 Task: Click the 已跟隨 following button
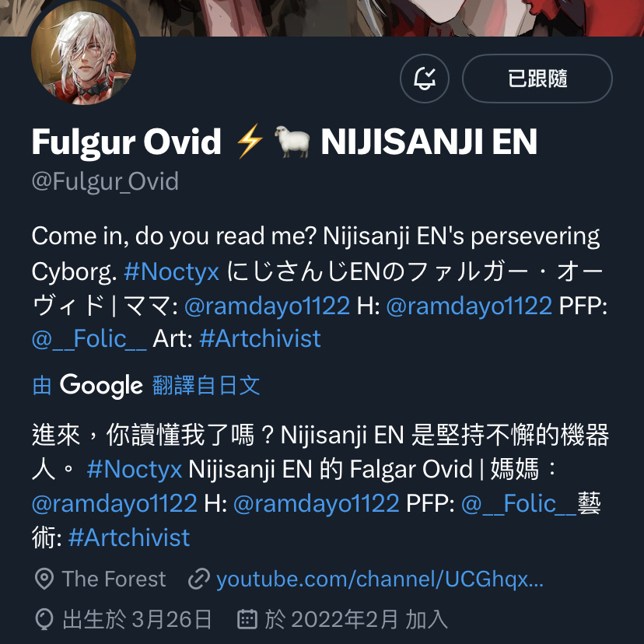point(537,79)
